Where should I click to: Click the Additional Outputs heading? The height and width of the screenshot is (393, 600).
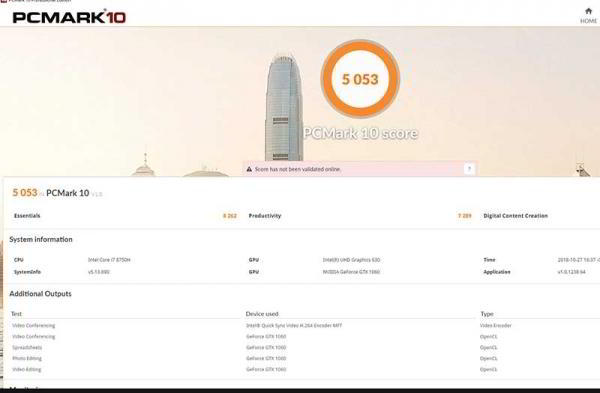pyautogui.click(x=41, y=294)
